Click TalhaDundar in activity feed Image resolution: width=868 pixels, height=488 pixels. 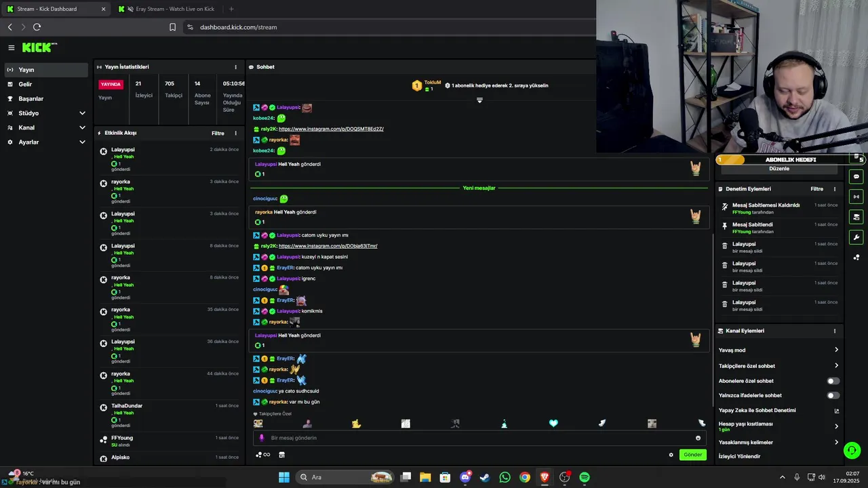tap(127, 406)
